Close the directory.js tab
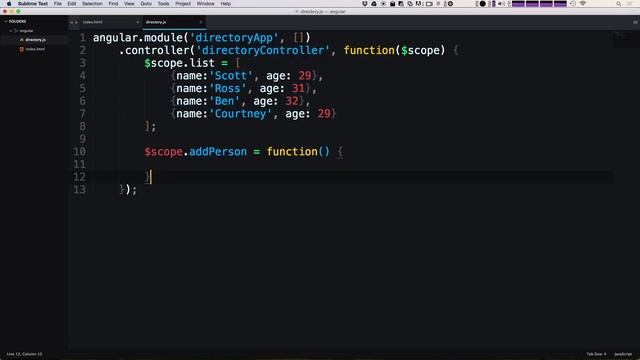The height and width of the screenshot is (360, 640). (x=201, y=22)
